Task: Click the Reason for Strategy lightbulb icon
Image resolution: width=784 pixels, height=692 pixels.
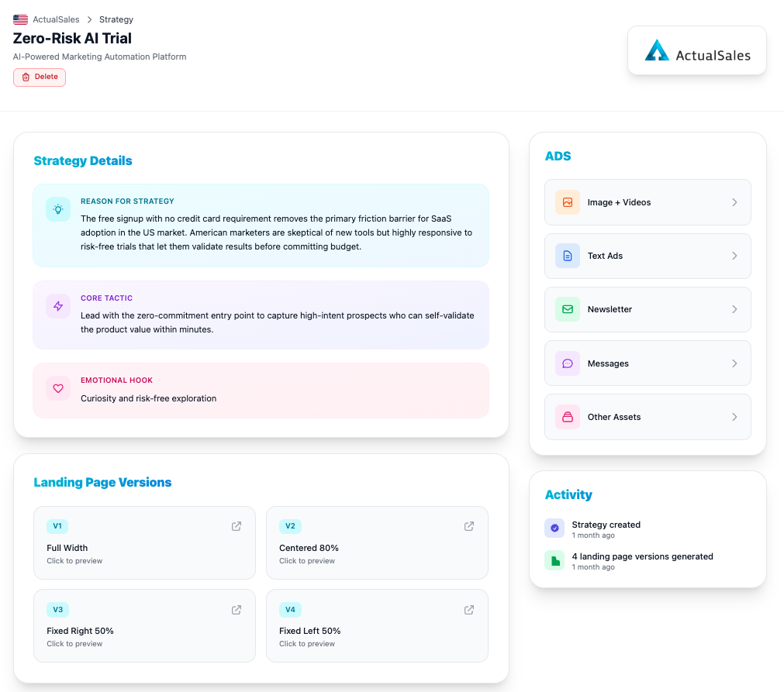Action: pos(58,209)
